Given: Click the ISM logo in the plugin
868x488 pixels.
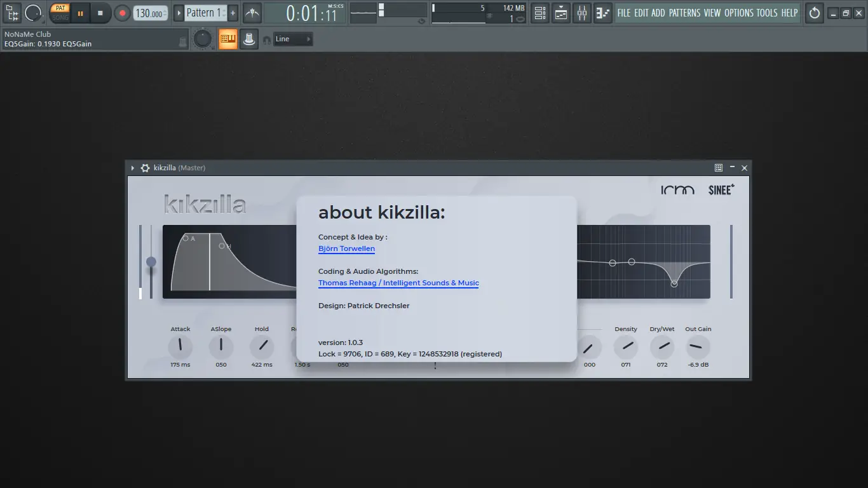Looking at the screenshot, I should [x=677, y=189].
